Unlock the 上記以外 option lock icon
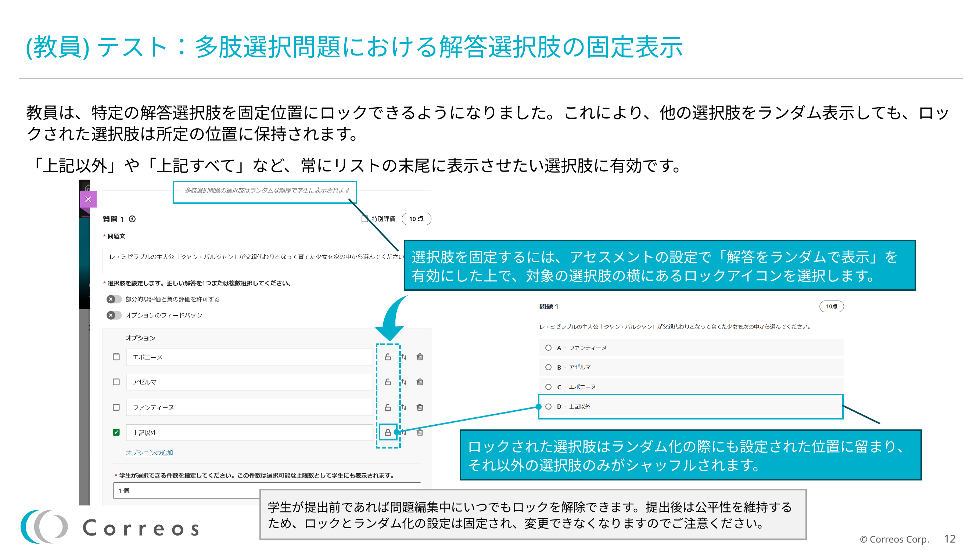 click(388, 432)
